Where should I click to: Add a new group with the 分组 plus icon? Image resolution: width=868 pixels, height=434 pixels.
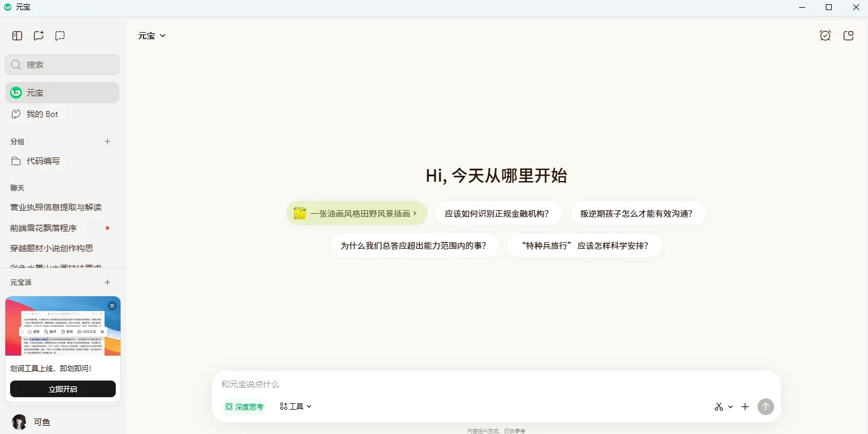(107, 141)
